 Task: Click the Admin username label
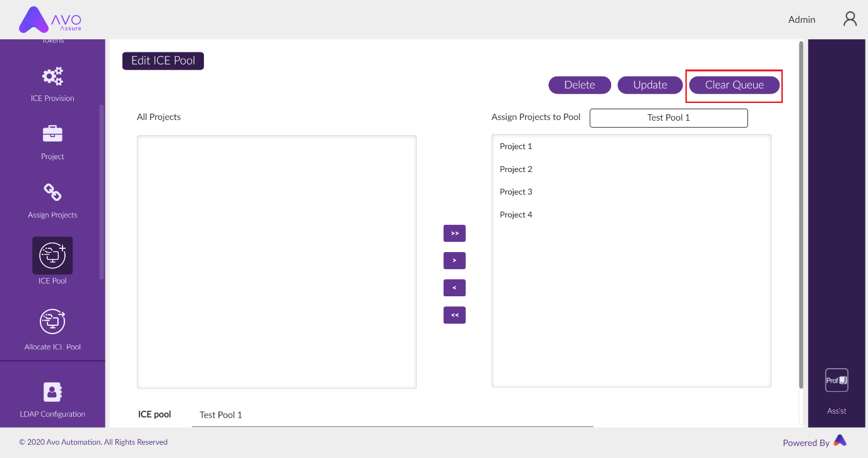click(x=802, y=20)
